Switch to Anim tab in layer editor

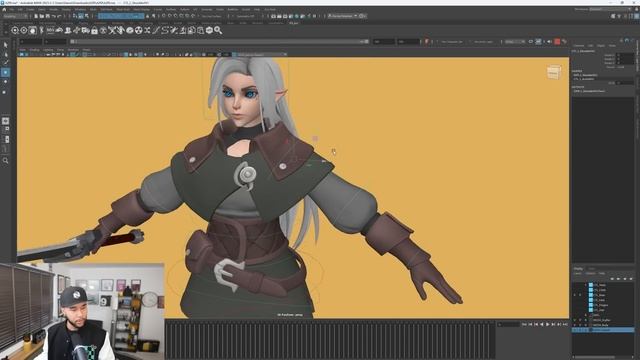tap(591, 269)
